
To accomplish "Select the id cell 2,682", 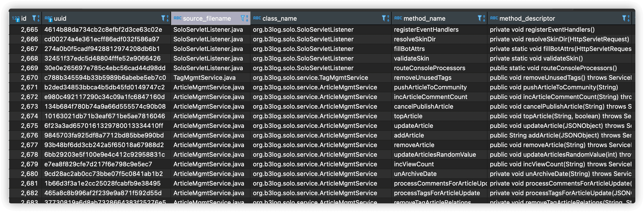I will tap(26, 193).
